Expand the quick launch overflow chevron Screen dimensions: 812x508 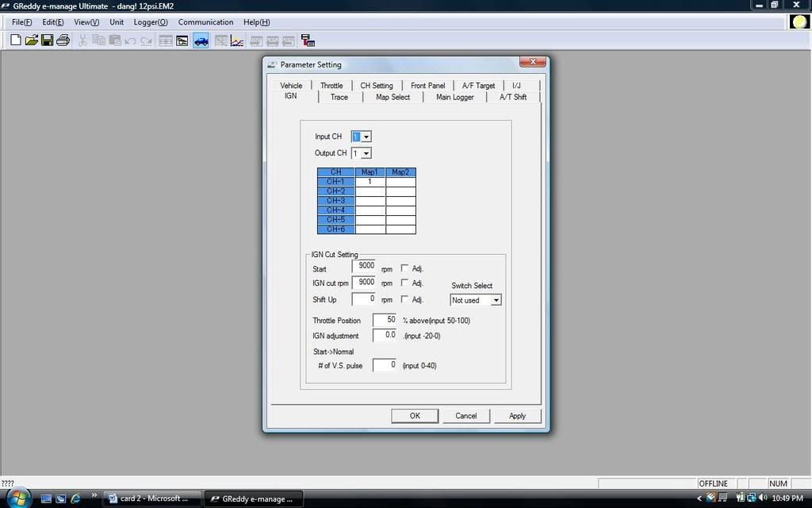94,496
